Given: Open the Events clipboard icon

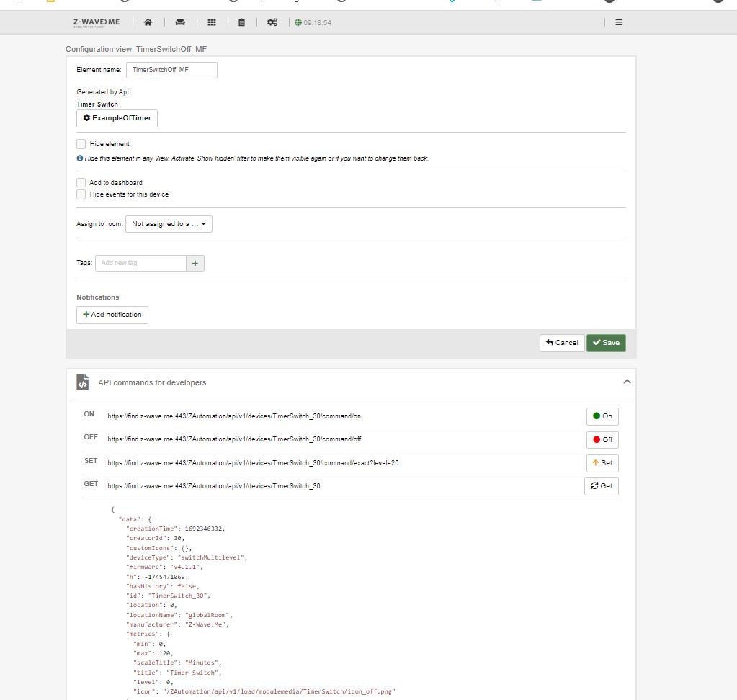Looking at the screenshot, I should 241,22.
